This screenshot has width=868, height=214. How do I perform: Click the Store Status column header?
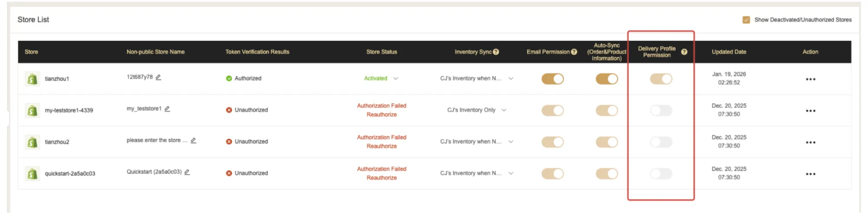click(x=381, y=52)
